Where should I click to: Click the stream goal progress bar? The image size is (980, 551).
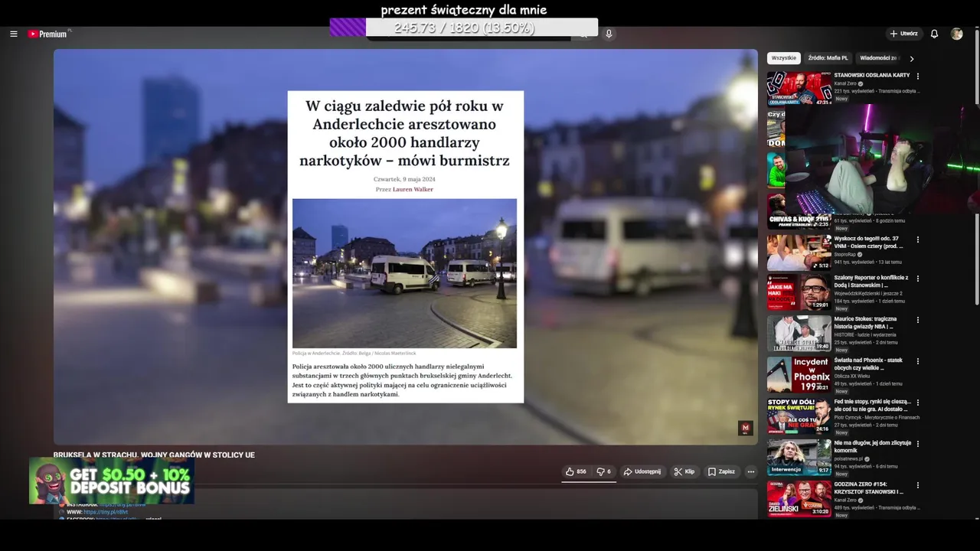(464, 28)
